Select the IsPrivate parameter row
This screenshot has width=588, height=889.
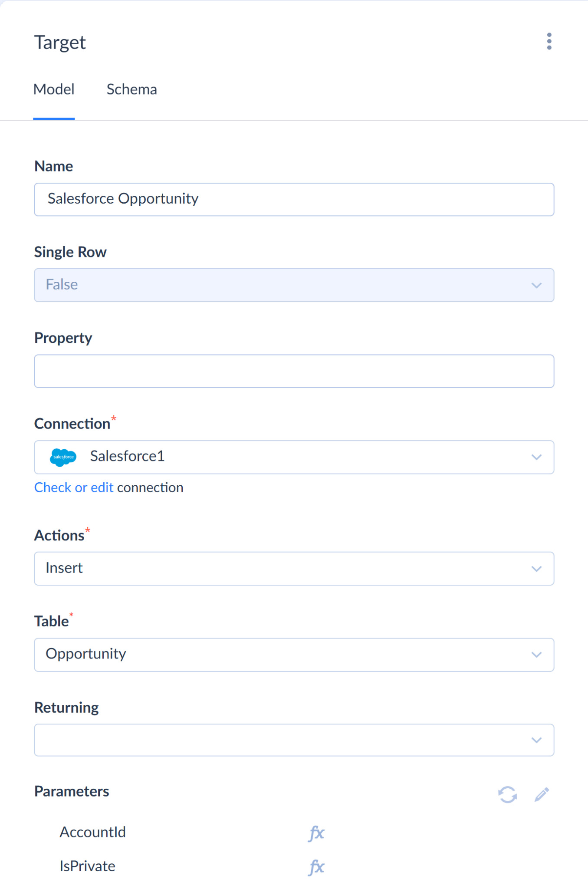(x=88, y=866)
